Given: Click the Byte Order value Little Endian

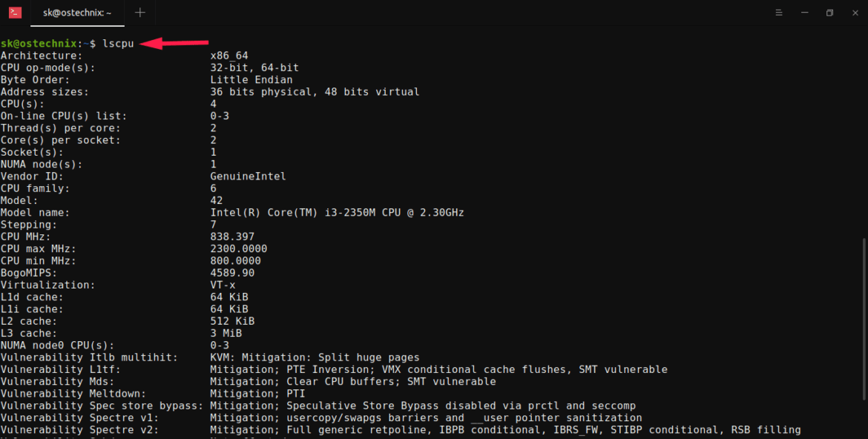Looking at the screenshot, I should pyautogui.click(x=251, y=79).
